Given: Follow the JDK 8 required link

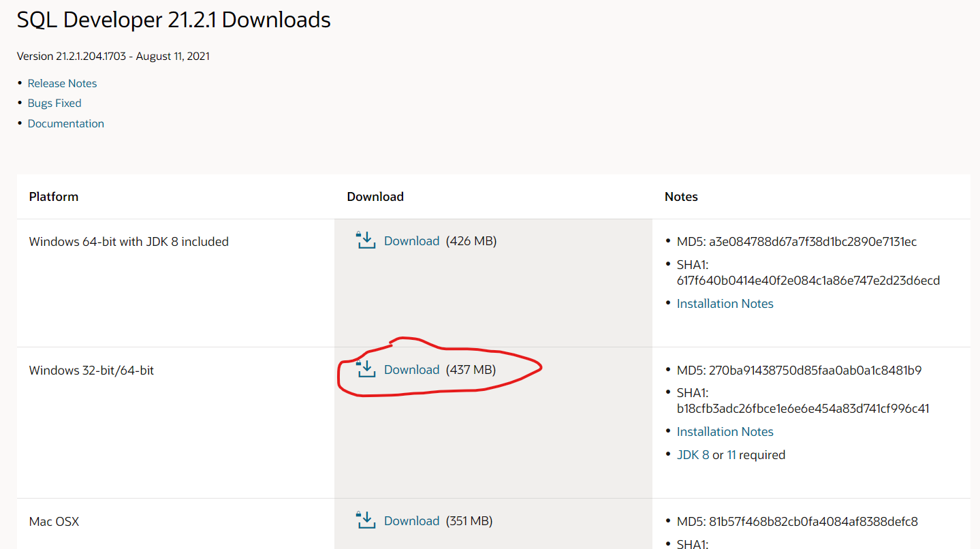Looking at the screenshot, I should point(693,454).
